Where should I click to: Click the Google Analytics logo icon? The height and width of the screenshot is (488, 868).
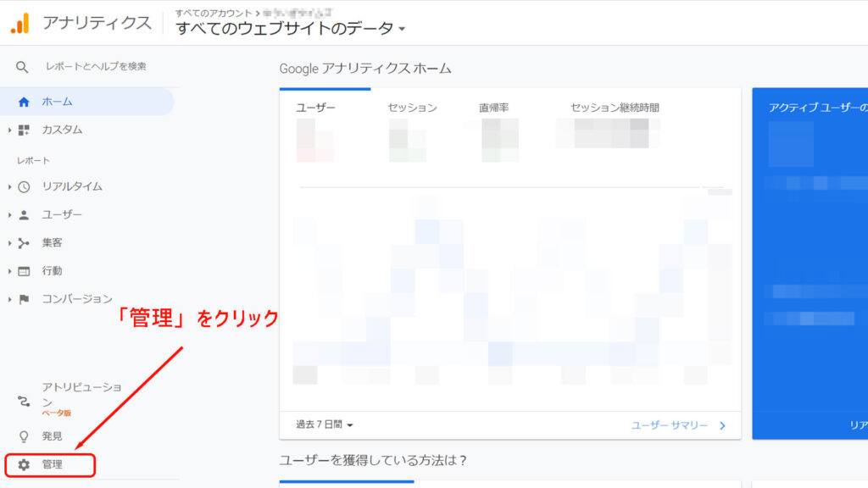pyautogui.click(x=20, y=23)
